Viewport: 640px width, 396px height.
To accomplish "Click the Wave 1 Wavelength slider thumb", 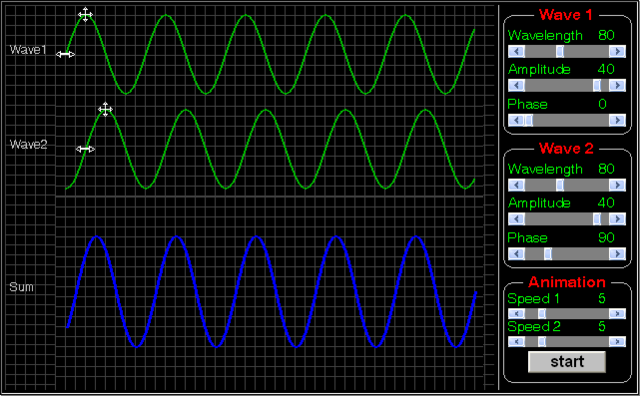I will [x=560, y=51].
